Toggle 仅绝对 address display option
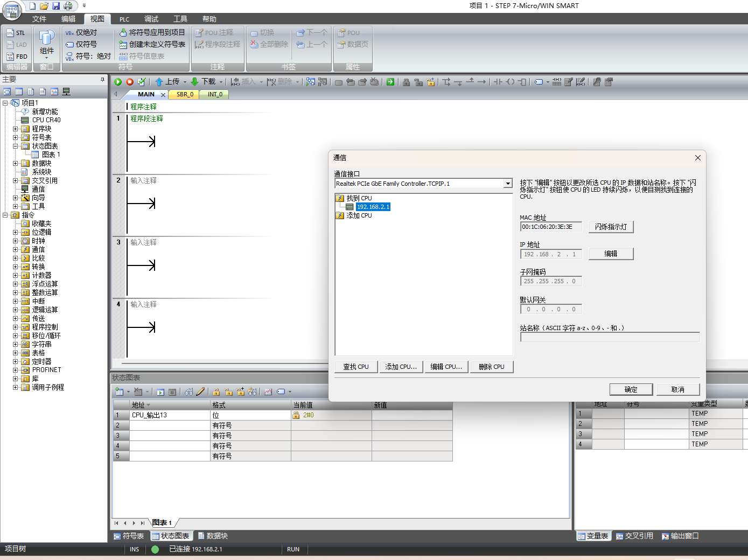The height and width of the screenshot is (560, 748). [x=81, y=33]
